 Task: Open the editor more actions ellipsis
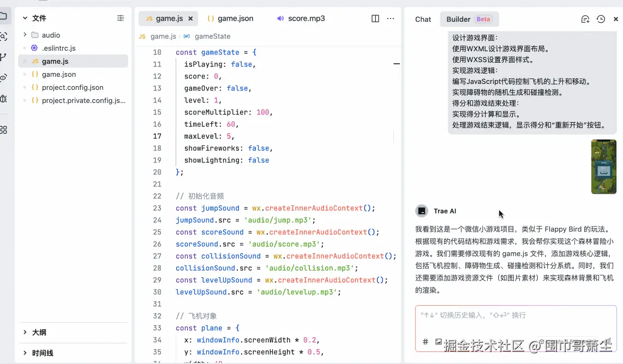391,19
